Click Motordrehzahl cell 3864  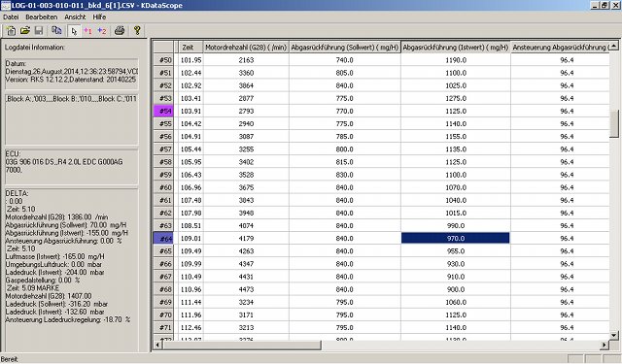(246, 85)
